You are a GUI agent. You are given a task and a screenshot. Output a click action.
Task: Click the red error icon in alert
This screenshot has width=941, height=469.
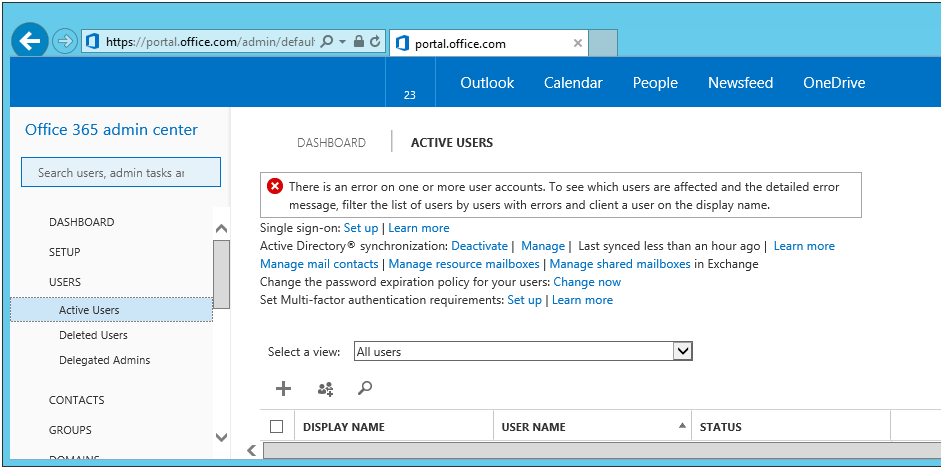click(275, 187)
